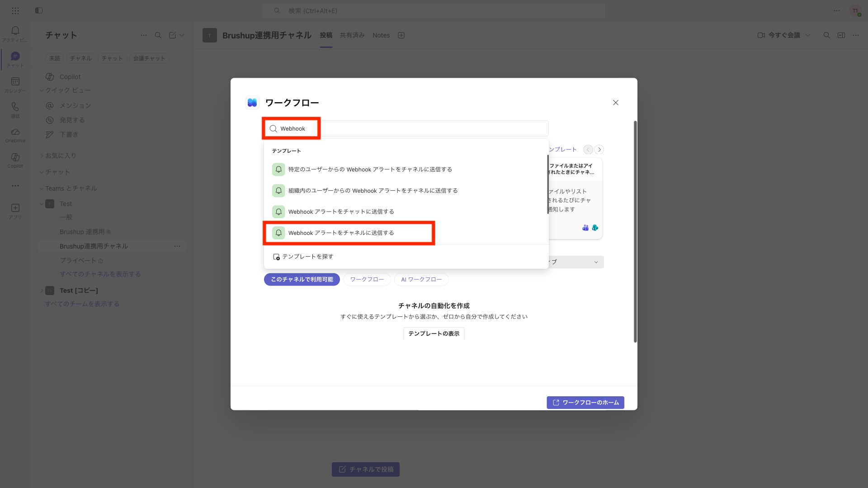Show more apps ellipsis in left rail
868x488 pixels.
[x=15, y=186]
